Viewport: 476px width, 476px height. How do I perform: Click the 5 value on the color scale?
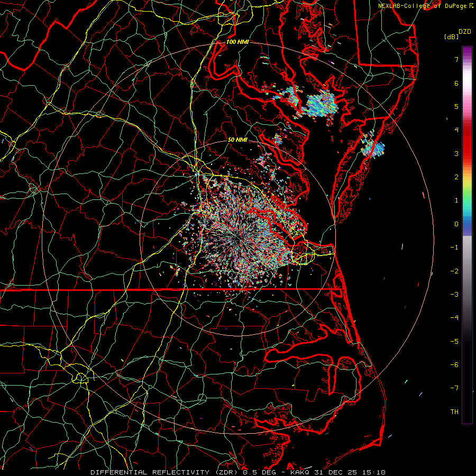pos(456,106)
